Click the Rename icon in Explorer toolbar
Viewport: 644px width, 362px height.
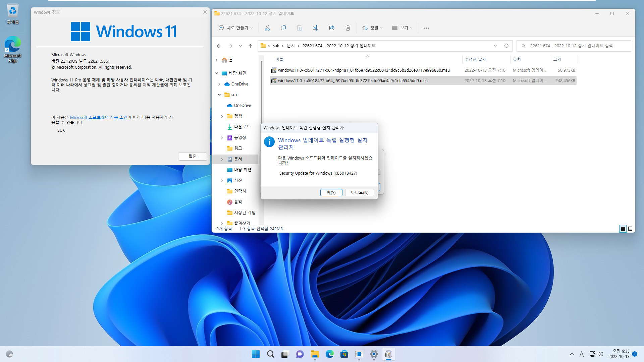pyautogui.click(x=316, y=28)
